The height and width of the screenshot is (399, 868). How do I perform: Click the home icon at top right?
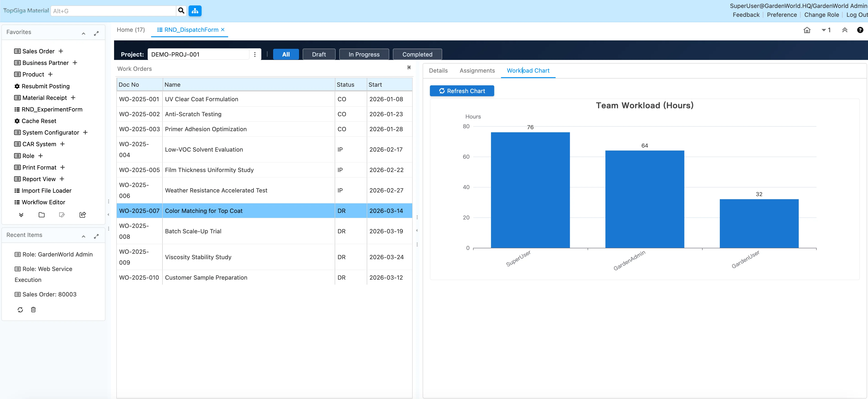point(807,30)
